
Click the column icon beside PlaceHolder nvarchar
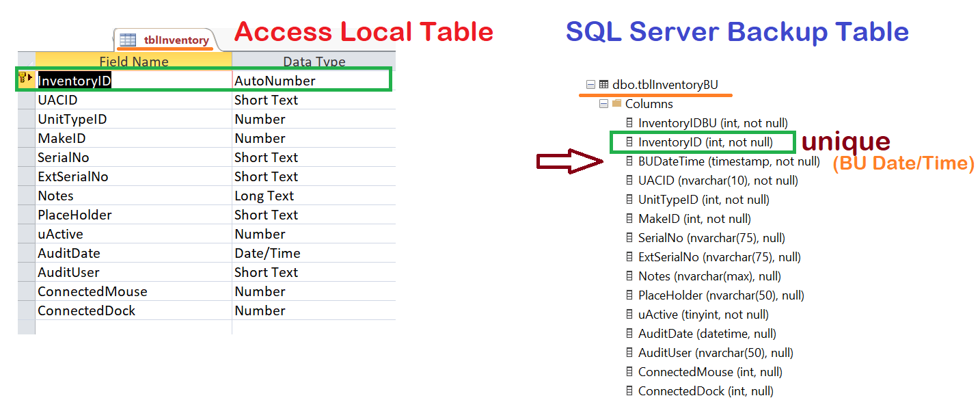tap(629, 295)
